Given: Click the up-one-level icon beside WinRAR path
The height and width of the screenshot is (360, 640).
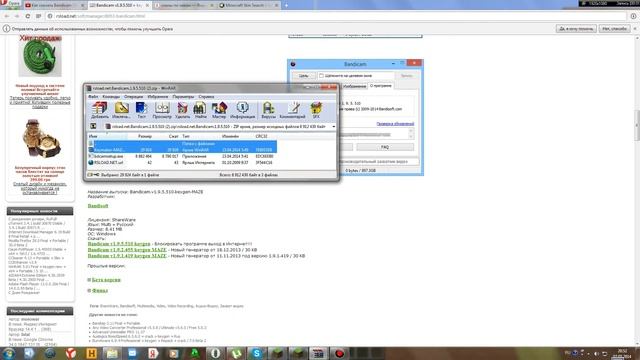Looking at the screenshot, I should 93,127.
